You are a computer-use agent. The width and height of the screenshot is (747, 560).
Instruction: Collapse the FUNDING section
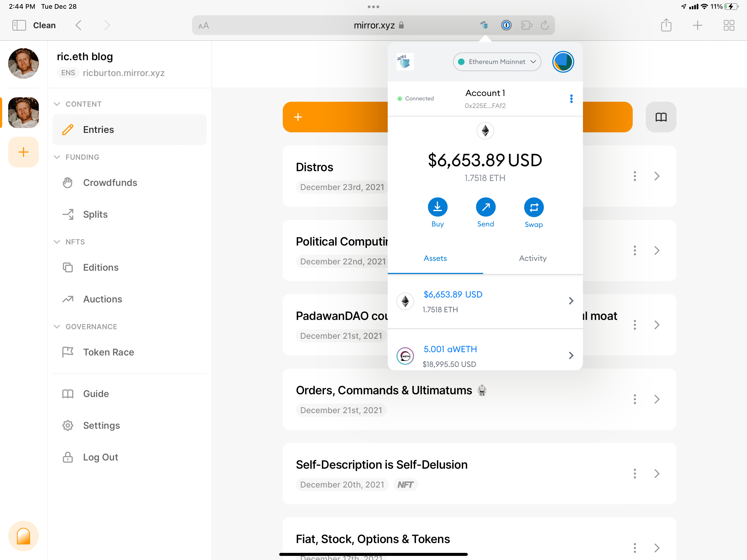[x=57, y=157]
